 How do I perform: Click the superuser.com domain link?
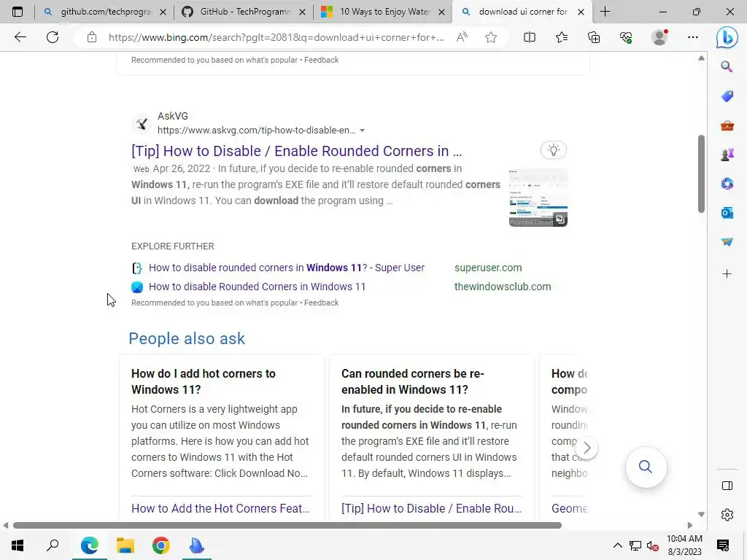pos(488,268)
